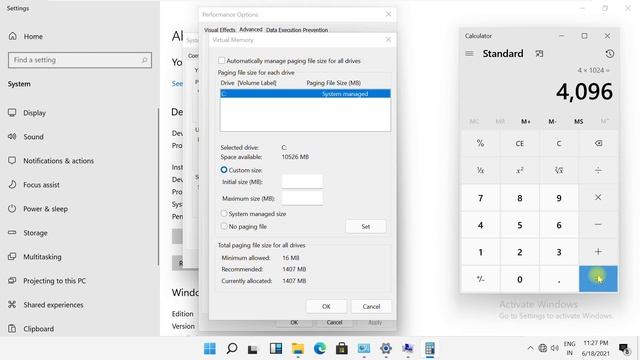Click the Set button in Virtual Memory
The height and width of the screenshot is (360, 640).
click(x=366, y=226)
